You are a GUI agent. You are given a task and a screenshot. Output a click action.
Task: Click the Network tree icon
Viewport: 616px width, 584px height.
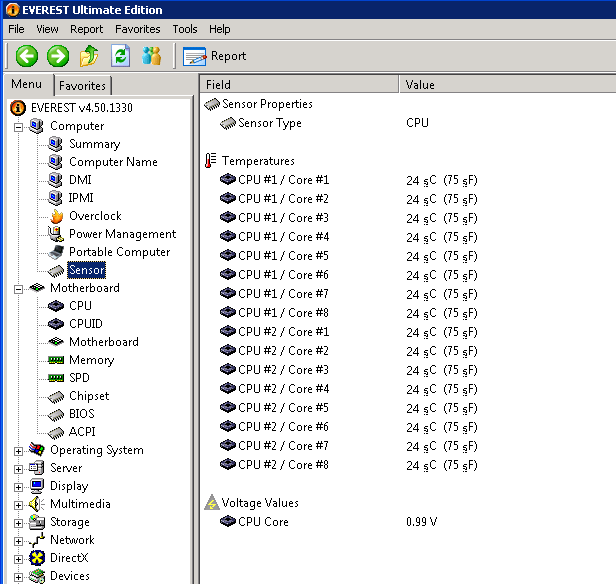[37, 540]
